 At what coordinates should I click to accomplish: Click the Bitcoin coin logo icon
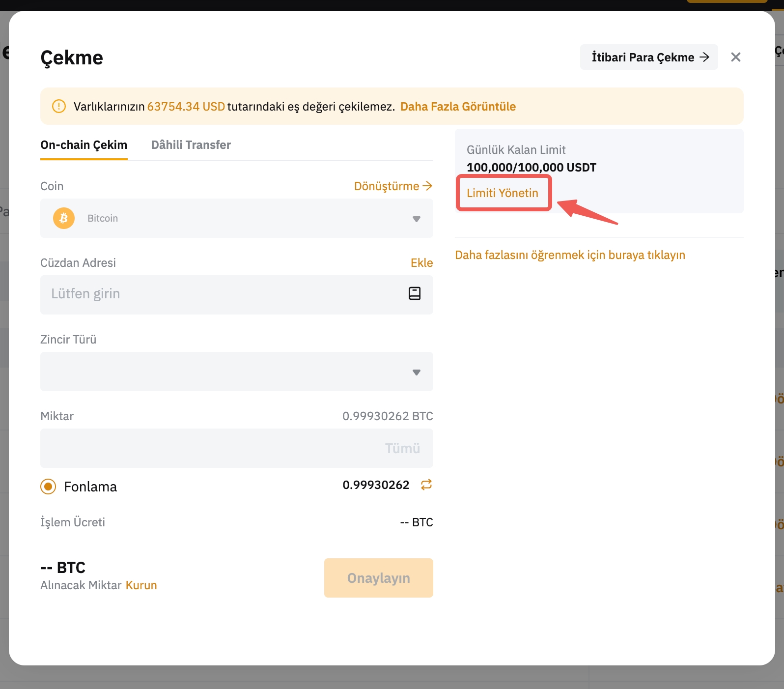pyautogui.click(x=64, y=218)
